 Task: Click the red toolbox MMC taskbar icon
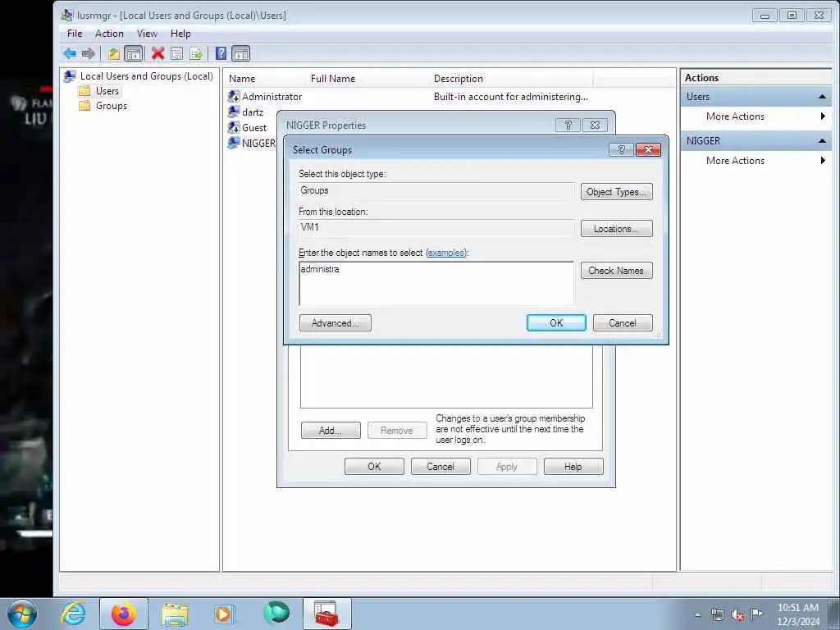pyautogui.click(x=326, y=614)
